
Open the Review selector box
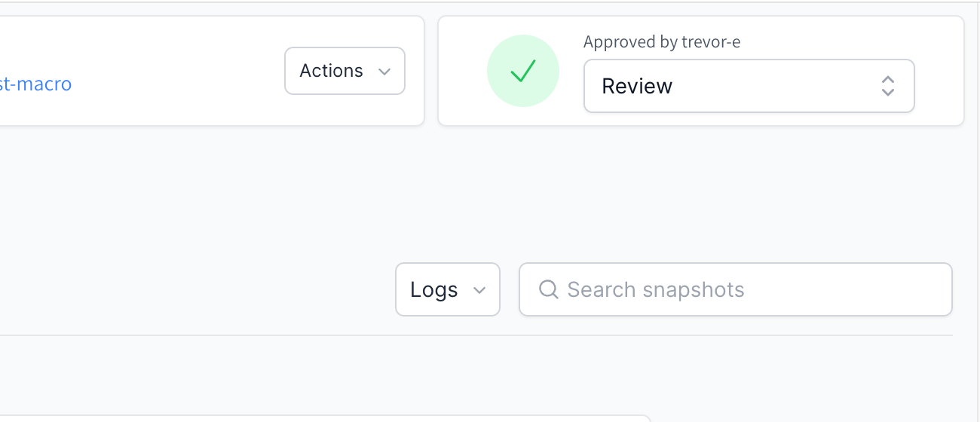tap(749, 86)
